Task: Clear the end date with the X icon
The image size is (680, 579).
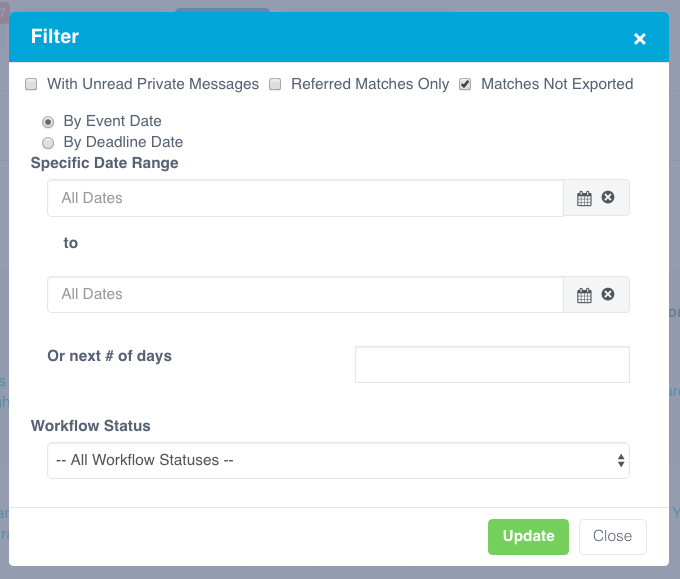Action: 608,295
